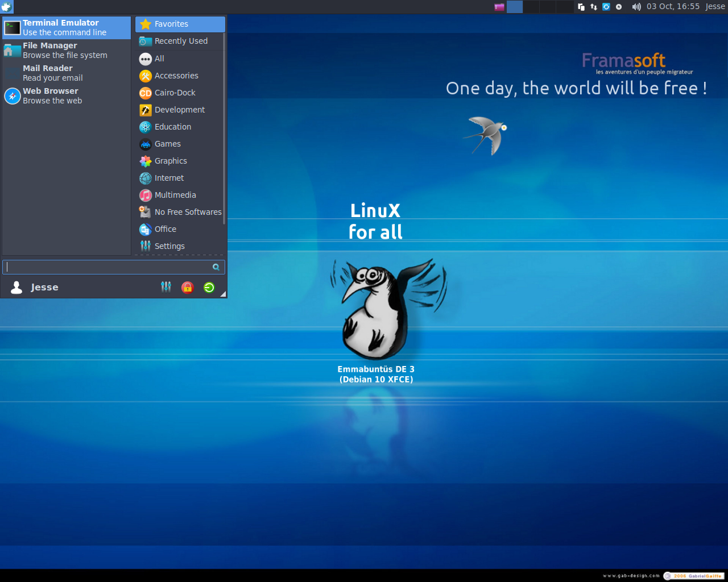This screenshot has height=582, width=728.
Task: Click the Whisker menu button in top panel
Action: (7, 7)
